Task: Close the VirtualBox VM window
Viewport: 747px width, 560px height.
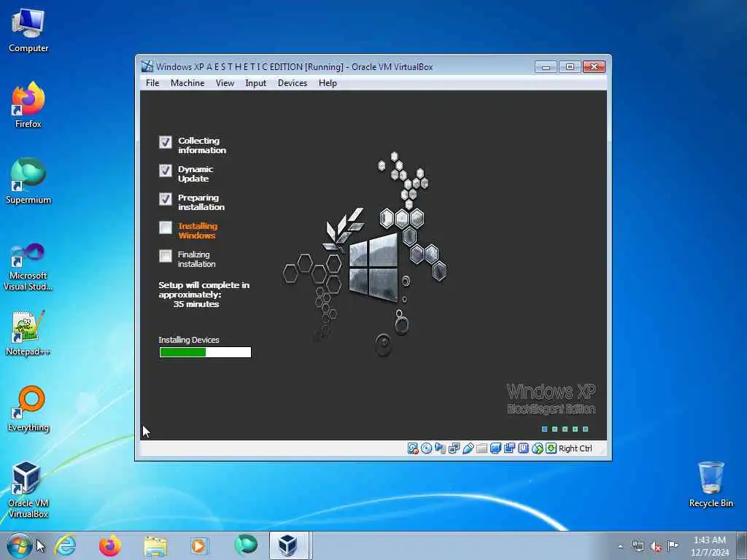Action: pos(594,67)
